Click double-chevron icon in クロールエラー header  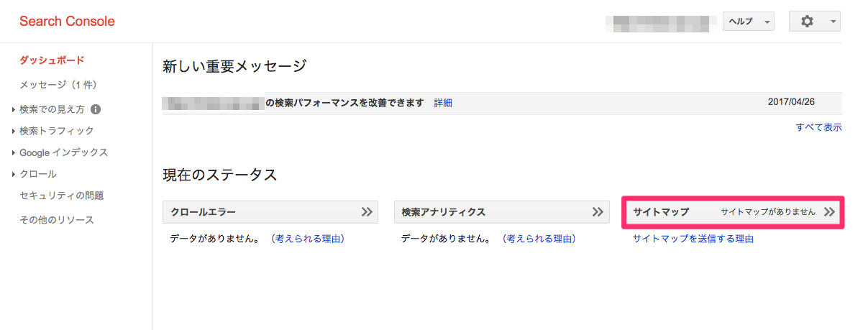[x=367, y=212]
